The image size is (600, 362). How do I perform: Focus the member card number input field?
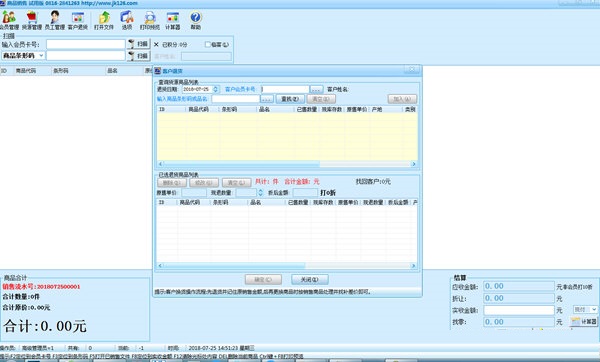pos(86,44)
